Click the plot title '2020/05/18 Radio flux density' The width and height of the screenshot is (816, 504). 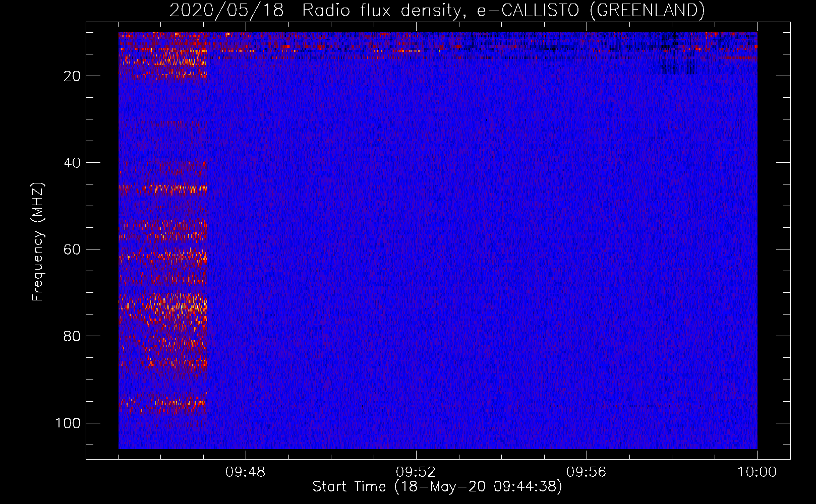point(437,11)
